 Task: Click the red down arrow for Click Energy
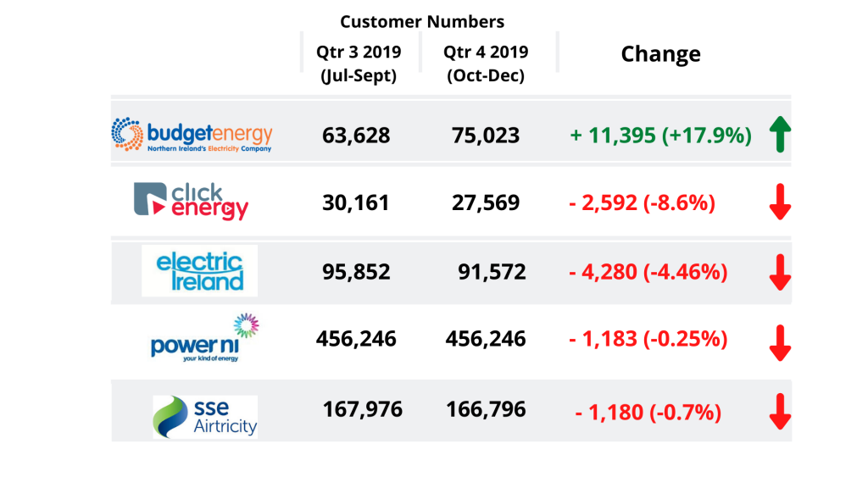780,202
